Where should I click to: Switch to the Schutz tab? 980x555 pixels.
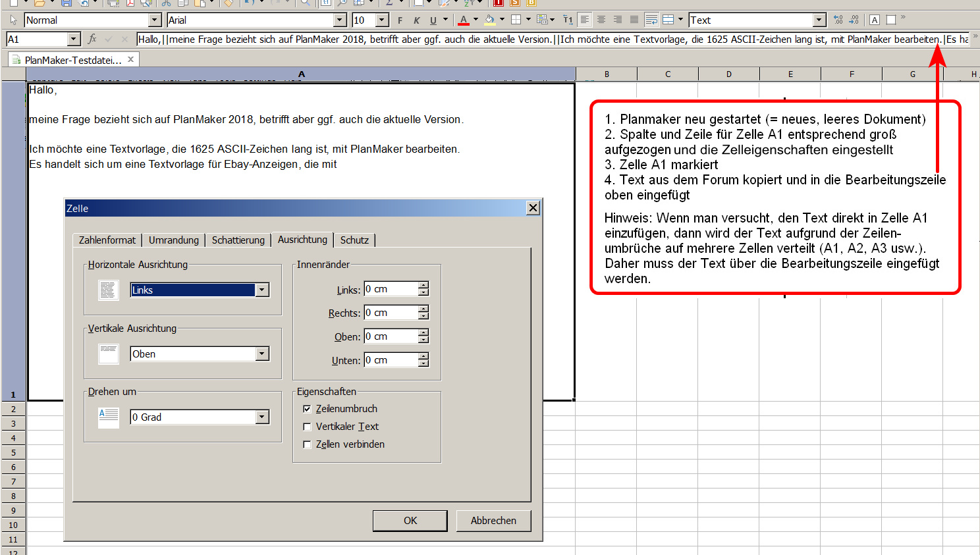pos(354,240)
